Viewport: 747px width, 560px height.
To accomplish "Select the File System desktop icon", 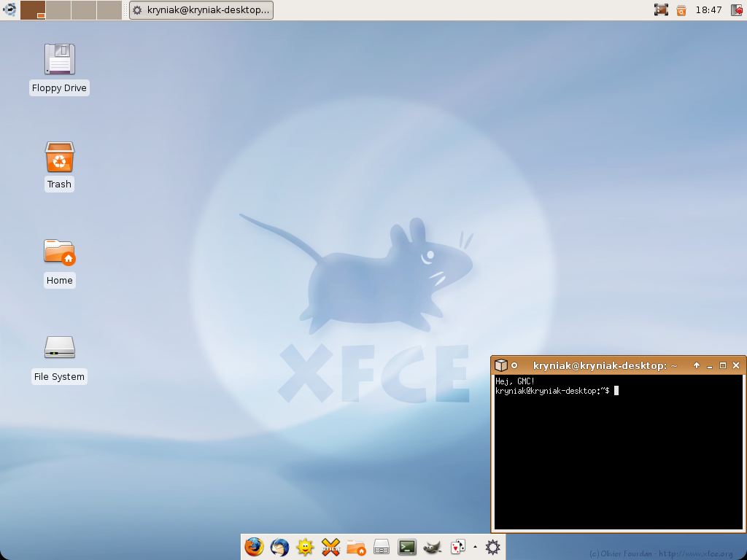I will 59,348.
